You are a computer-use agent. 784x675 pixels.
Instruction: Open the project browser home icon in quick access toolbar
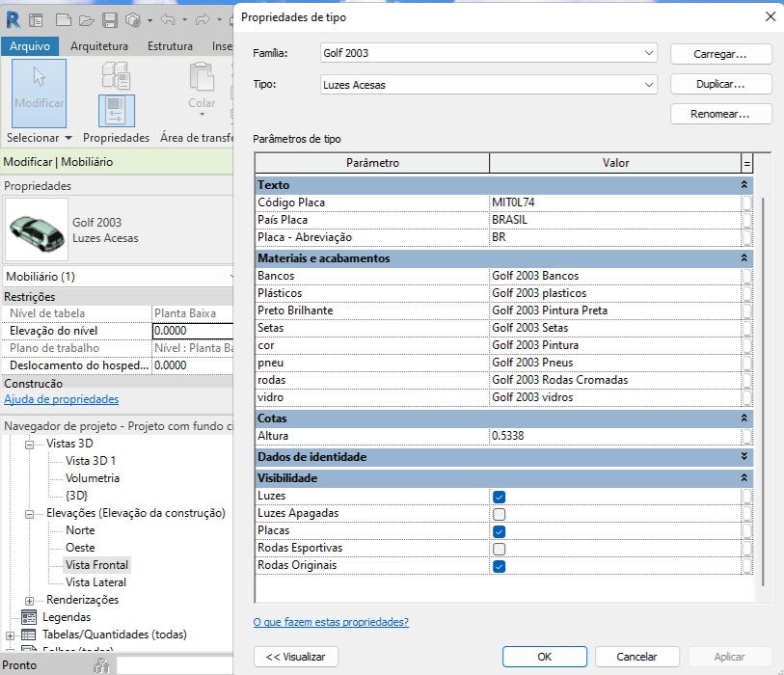(36, 20)
